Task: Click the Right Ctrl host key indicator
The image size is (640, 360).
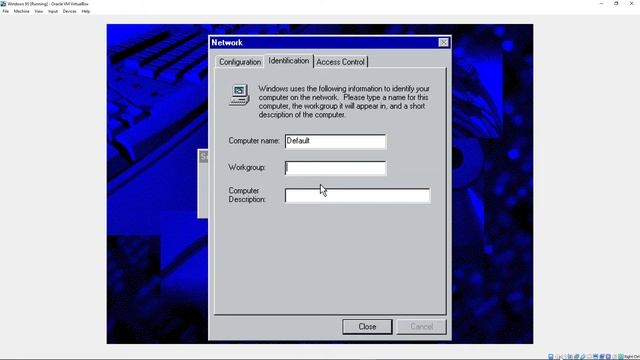Action: (x=631, y=357)
